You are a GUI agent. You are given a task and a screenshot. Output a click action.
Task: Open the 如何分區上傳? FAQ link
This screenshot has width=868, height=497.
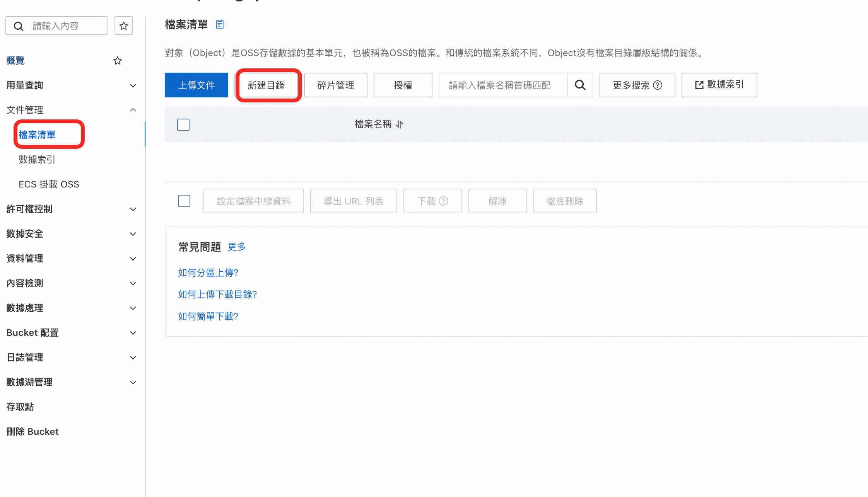[208, 273]
